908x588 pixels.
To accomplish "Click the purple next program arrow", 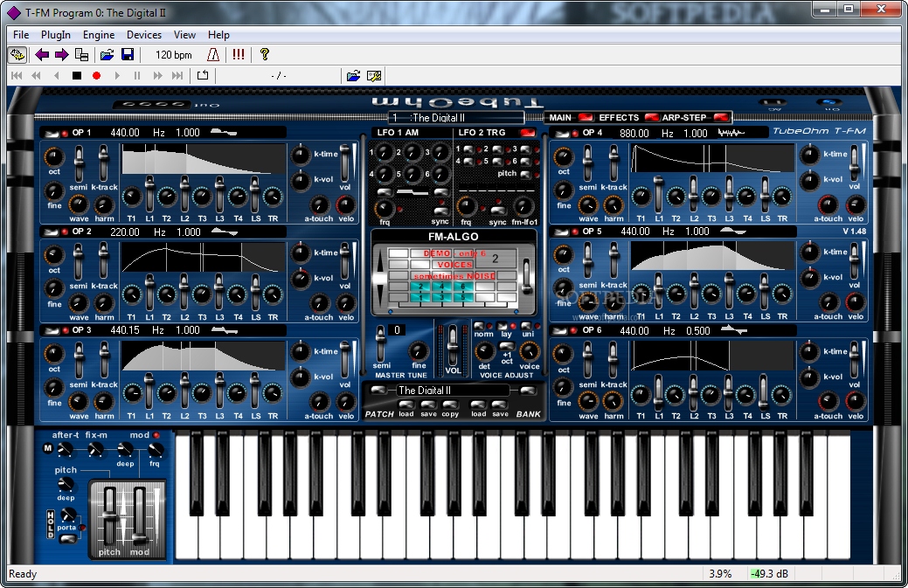I will pos(61,55).
